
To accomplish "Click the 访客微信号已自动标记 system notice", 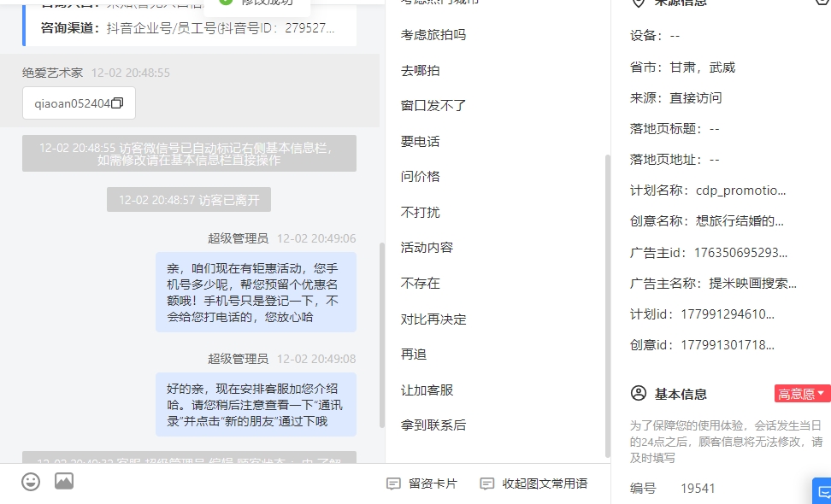I will click(x=189, y=154).
